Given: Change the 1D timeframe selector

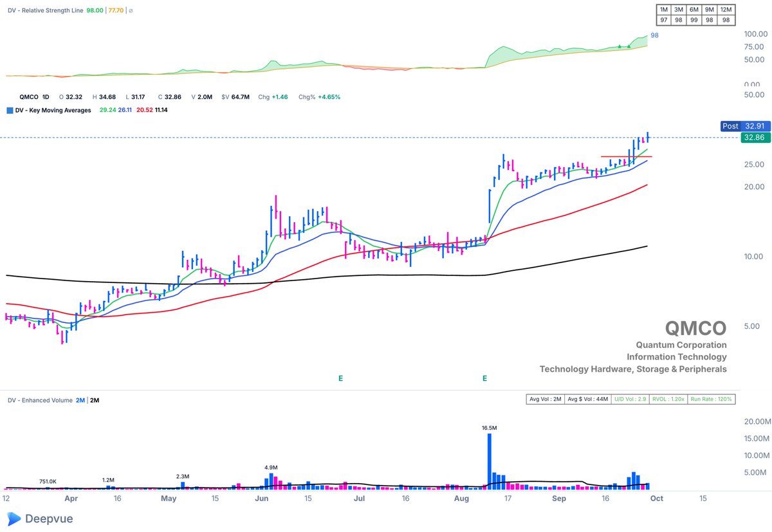Looking at the screenshot, I should [x=46, y=96].
